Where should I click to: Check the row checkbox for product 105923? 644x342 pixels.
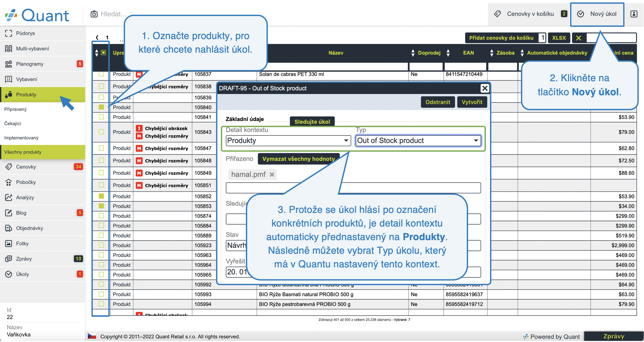pyautogui.click(x=101, y=245)
